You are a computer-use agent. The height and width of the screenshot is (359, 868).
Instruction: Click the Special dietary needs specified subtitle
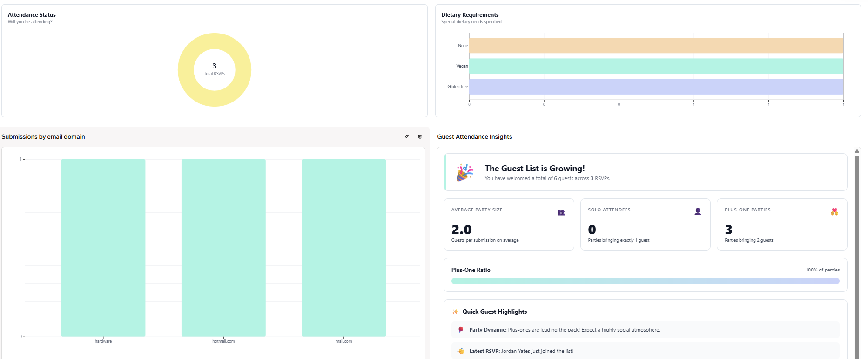pos(471,22)
